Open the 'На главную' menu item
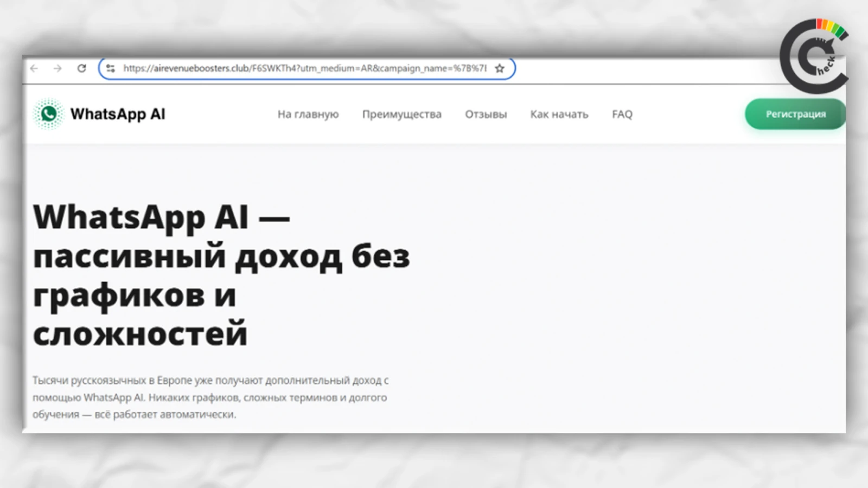The image size is (868, 488). (x=308, y=114)
